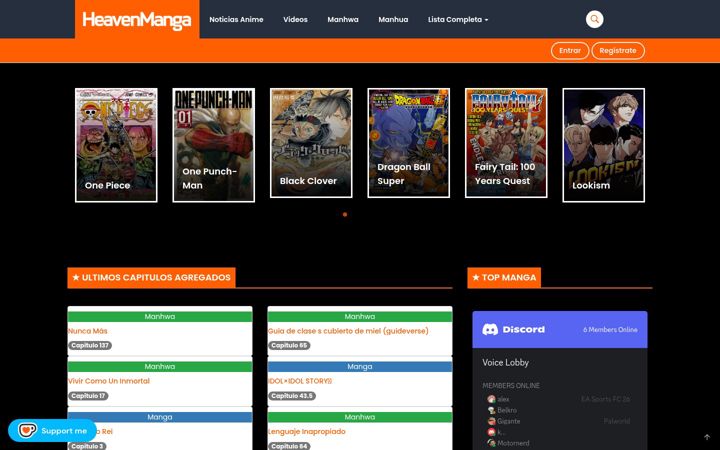Click Motornerd's avatar in Discord members
The height and width of the screenshot is (450, 720).
click(x=491, y=443)
